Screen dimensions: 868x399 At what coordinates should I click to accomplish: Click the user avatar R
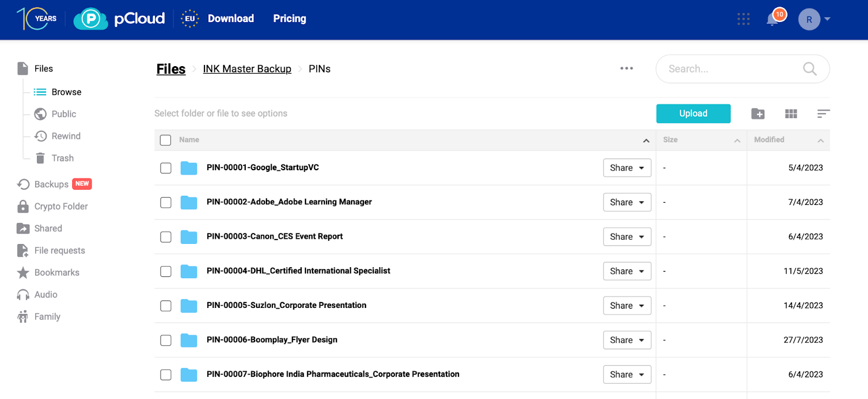(x=809, y=20)
